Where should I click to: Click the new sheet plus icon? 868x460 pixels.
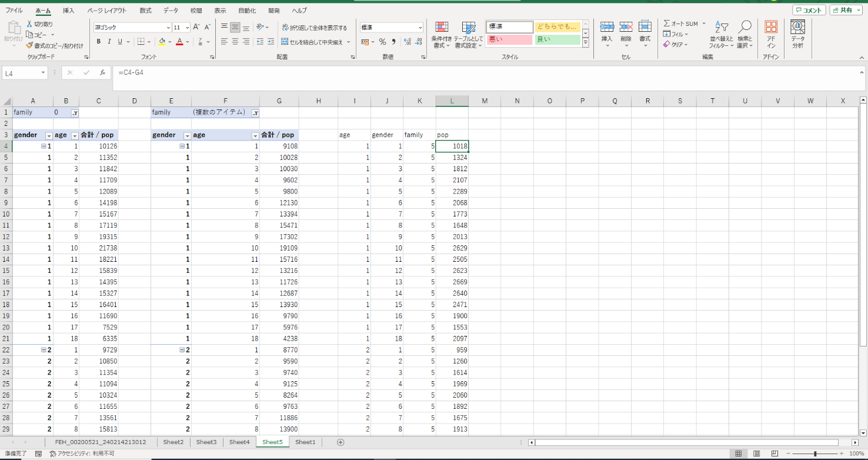coord(340,442)
